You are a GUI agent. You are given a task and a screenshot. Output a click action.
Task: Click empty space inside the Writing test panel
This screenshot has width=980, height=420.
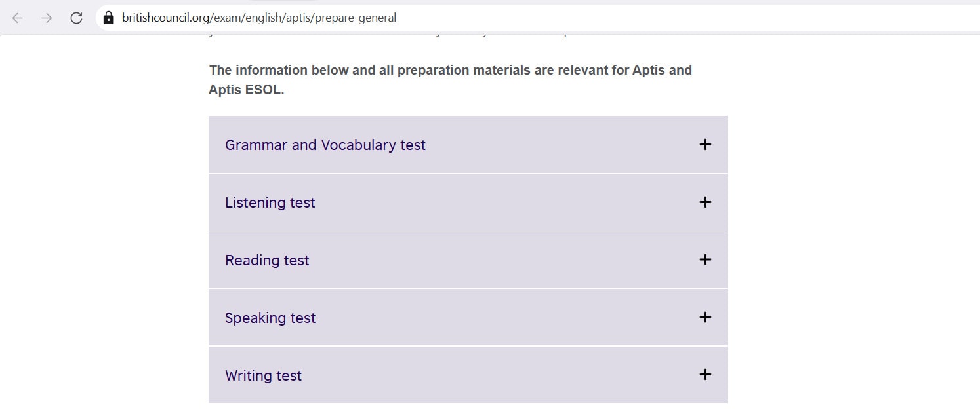tap(499, 375)
